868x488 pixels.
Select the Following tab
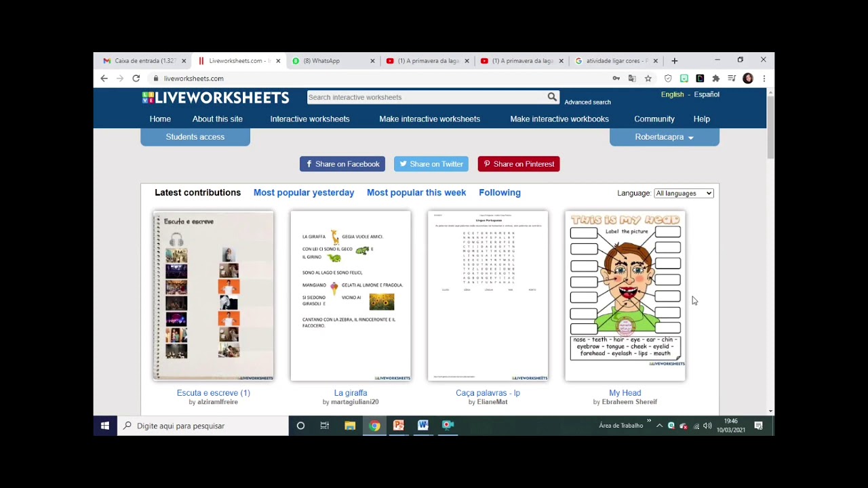click(500, 192)
